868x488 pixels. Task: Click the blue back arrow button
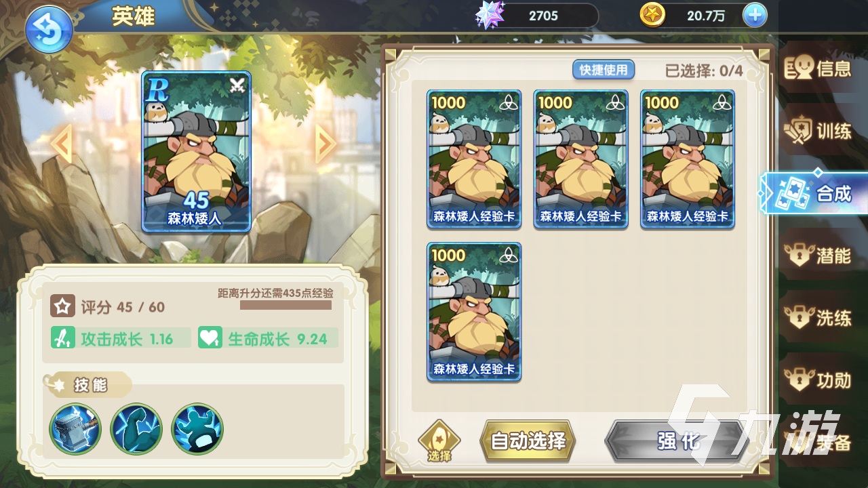(49, 29)
